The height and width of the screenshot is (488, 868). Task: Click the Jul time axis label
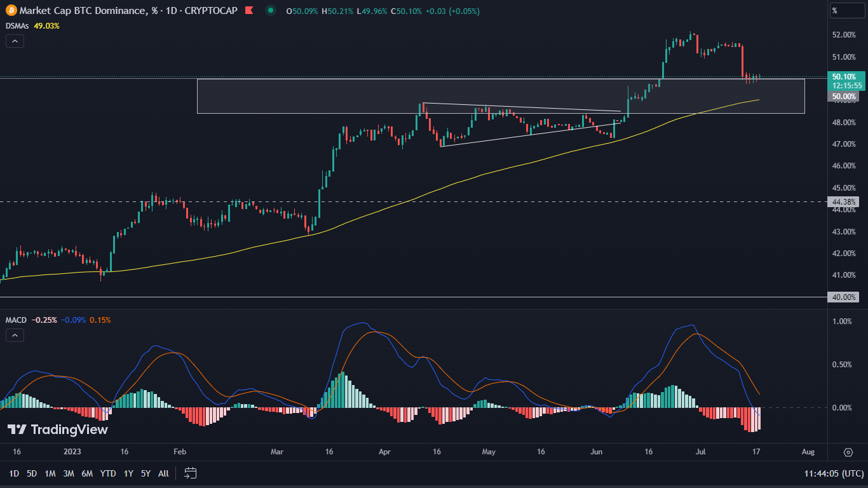click(700, 452)
